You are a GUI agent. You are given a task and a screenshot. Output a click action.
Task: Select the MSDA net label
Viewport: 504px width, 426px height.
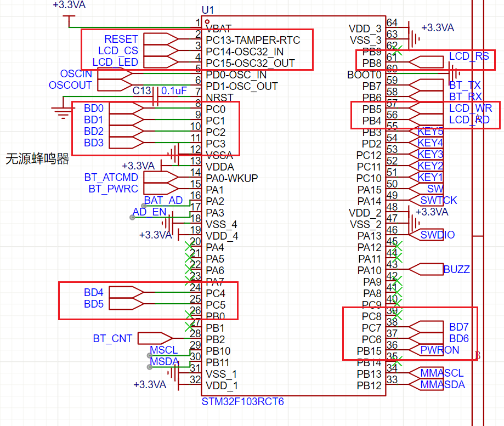tap(164, 362)
